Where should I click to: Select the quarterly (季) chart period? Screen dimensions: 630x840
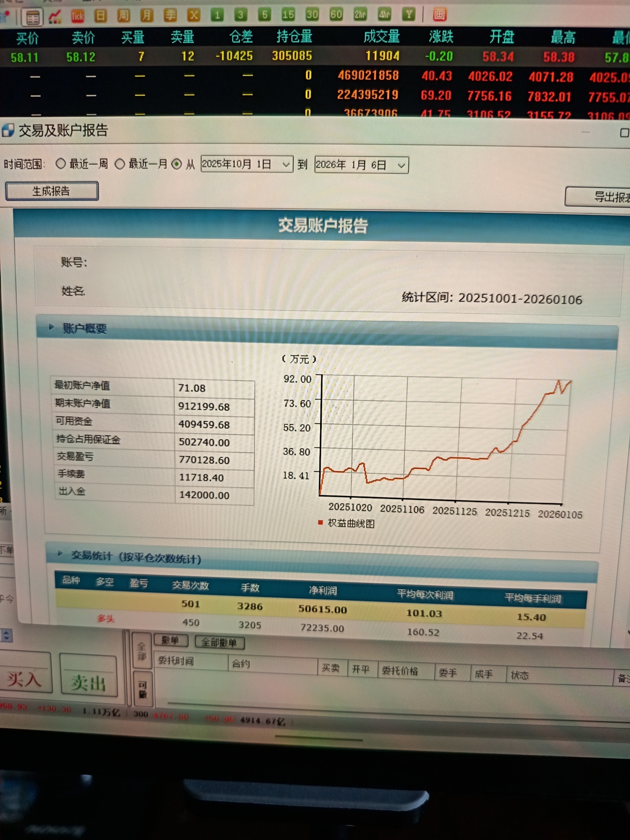170,16
